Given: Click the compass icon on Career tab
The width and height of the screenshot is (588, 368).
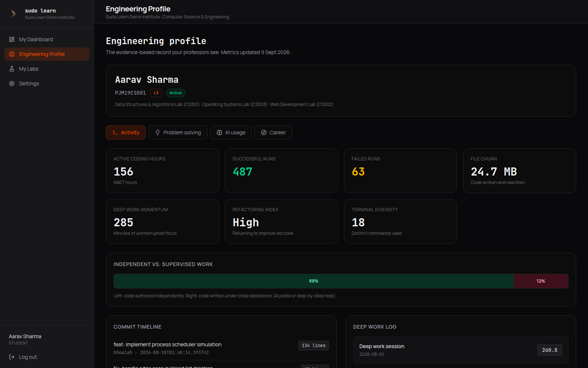Looking at the screenshot, I should point(264,132).
